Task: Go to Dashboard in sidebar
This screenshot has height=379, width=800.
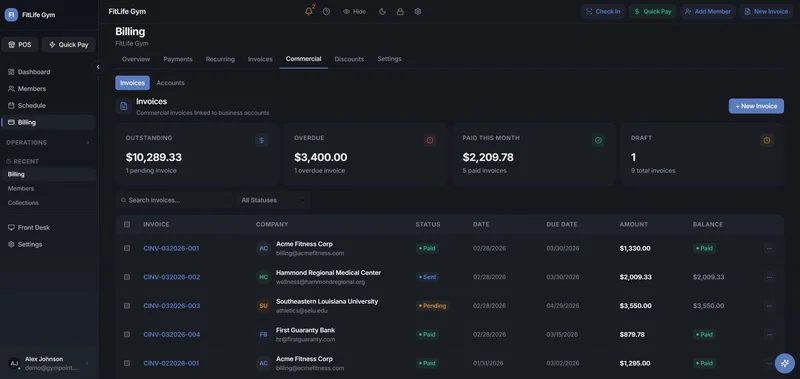Action: coord(48,72)
